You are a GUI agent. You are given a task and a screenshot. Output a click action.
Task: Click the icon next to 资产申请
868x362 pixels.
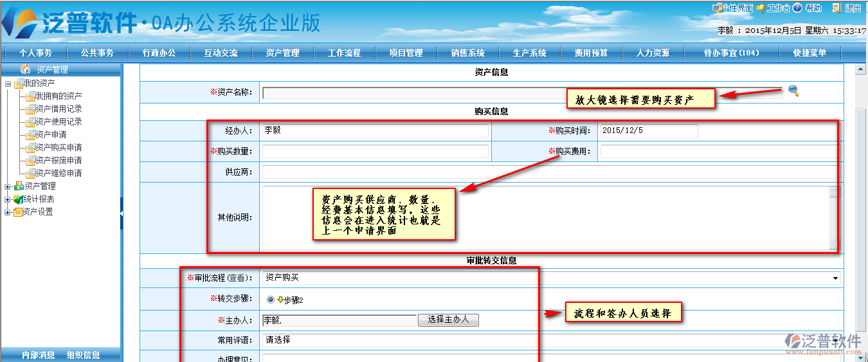point(30,134)
